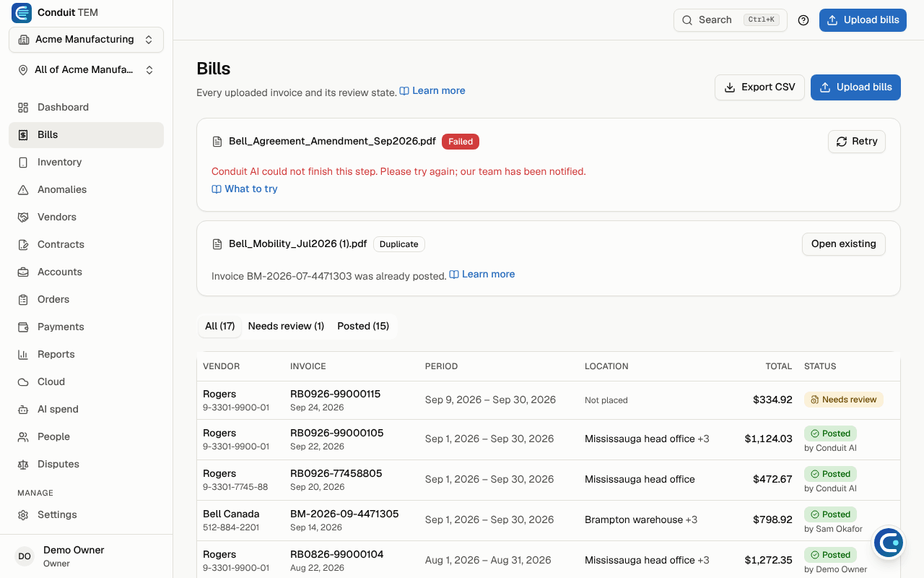Click the Export CSV button
The height and width of the screenshot is (578, 924).
(759, 87)
